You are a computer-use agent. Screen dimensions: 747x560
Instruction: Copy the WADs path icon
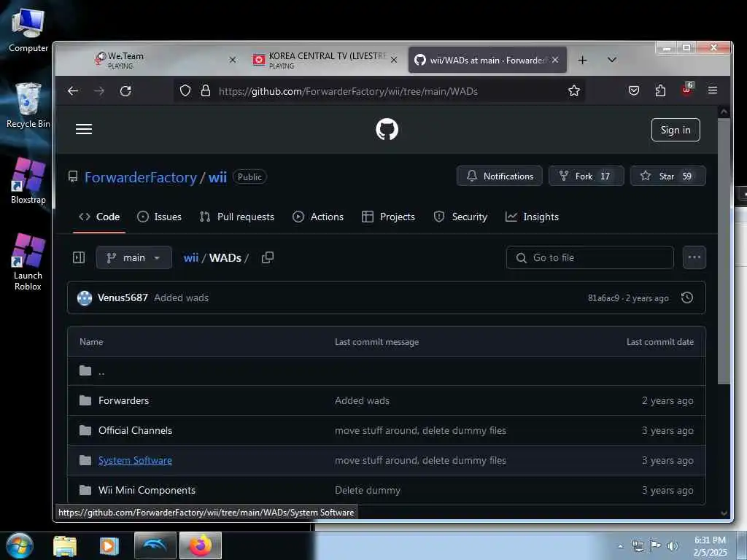(x=268, y=257)
